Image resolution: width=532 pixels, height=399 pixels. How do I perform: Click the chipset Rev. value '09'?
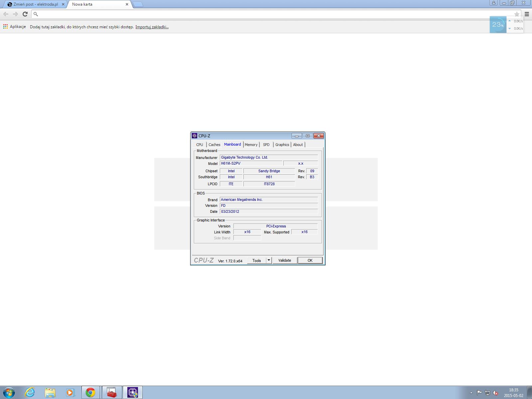(x=312, y=171)
